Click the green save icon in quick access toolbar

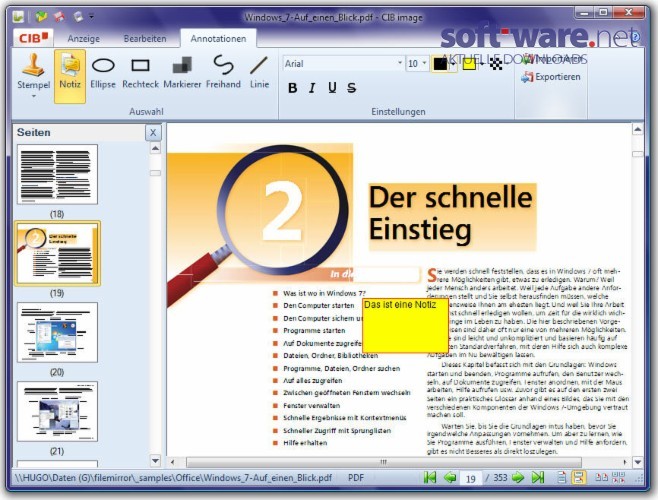pos(41,17)
